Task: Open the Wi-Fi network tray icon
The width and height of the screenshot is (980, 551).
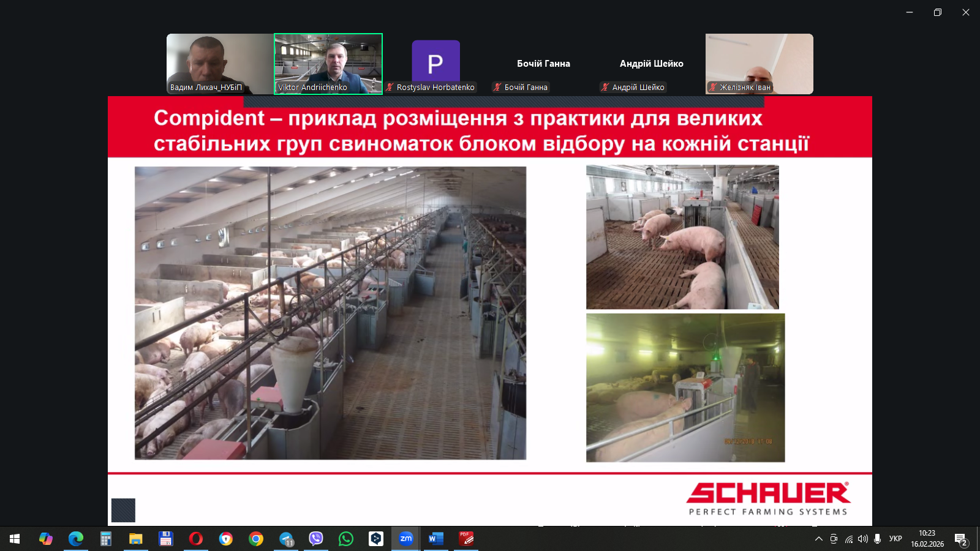Action: (848, 539)
